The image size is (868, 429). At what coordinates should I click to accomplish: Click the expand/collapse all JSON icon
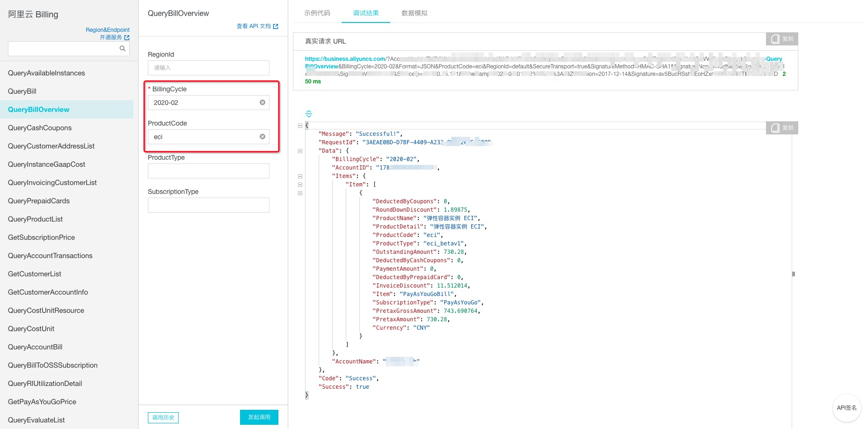309,114
